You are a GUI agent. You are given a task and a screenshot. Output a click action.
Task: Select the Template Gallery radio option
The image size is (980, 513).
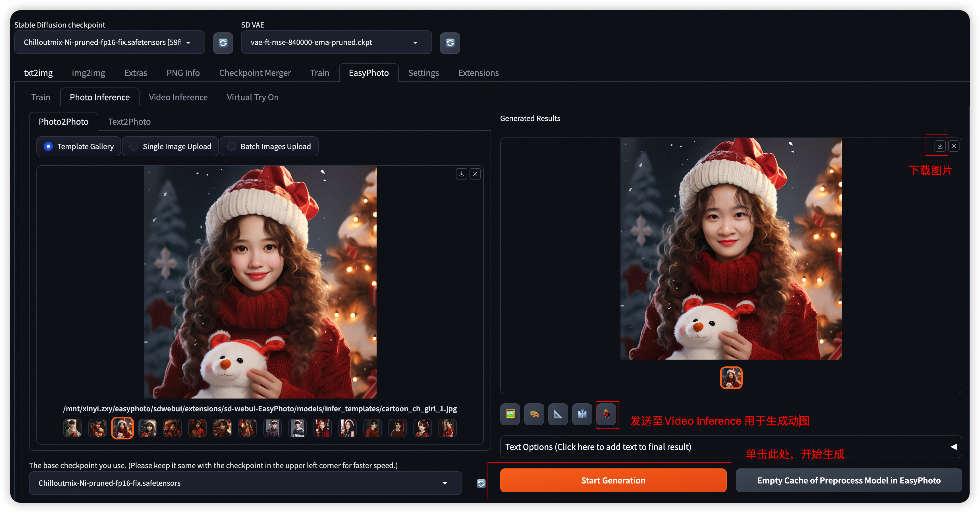point(48,146)
